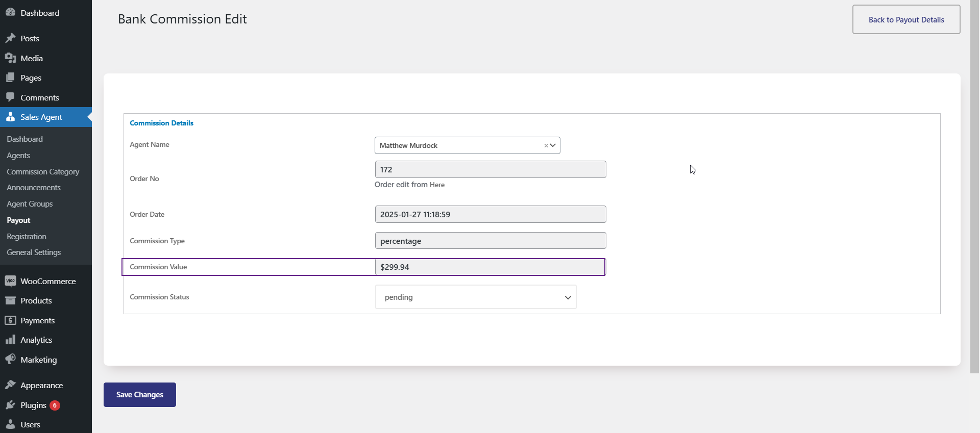Open the Users menu item
980x433 pixels.
click(x=30, y=424)
